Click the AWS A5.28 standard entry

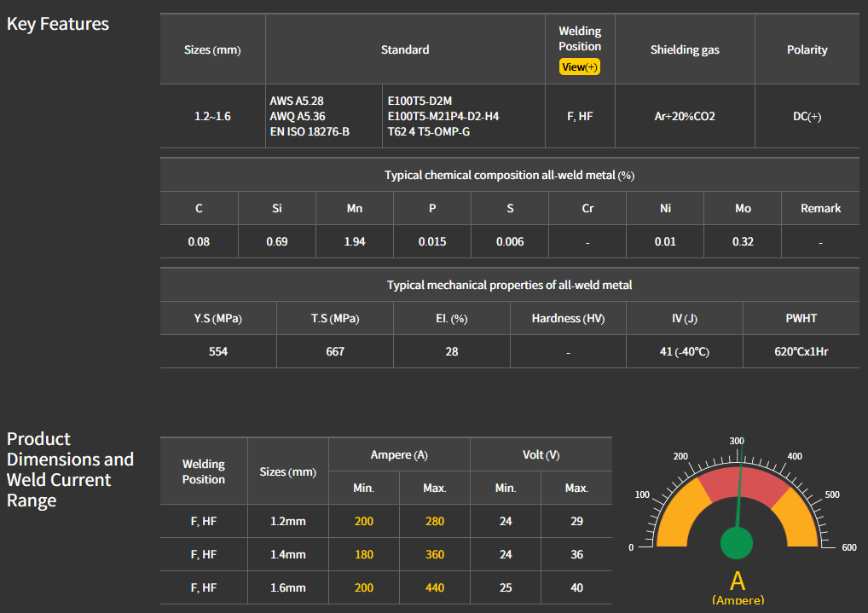coord(296,101)
